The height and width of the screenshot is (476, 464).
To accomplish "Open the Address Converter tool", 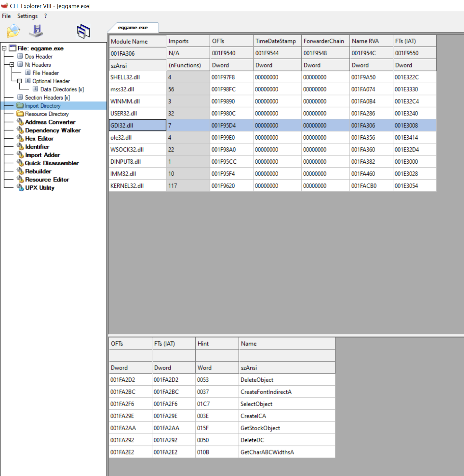I will (x=50, y=122).
